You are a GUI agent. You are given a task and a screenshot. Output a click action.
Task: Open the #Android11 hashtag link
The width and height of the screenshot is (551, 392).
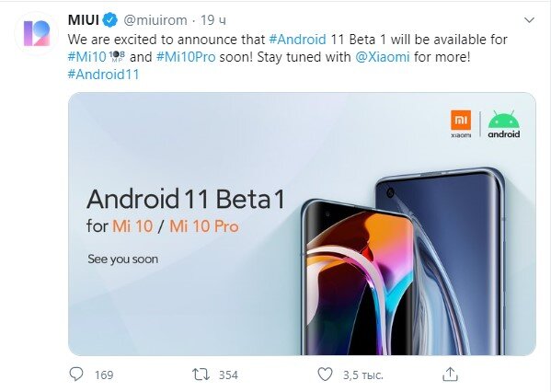click(x=104, y=75)
